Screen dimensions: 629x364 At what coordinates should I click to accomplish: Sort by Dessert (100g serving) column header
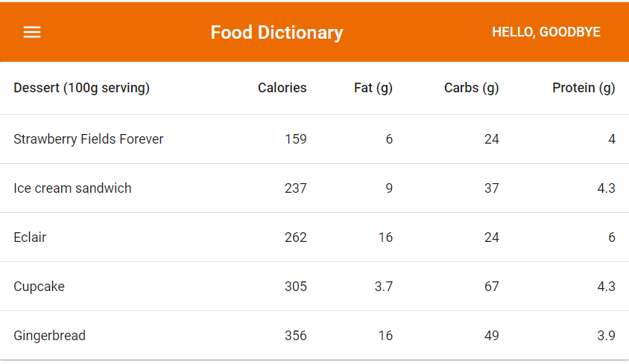81,88
